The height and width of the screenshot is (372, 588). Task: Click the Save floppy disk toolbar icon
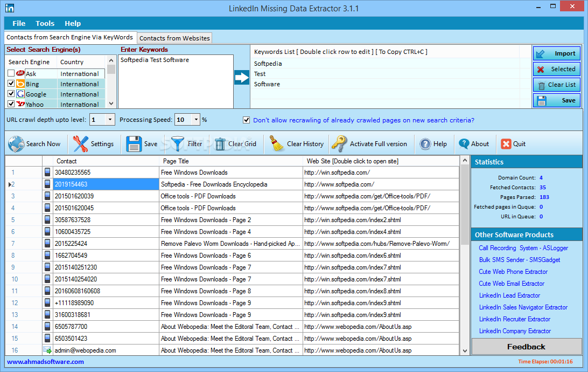click(x=134, y=144)
